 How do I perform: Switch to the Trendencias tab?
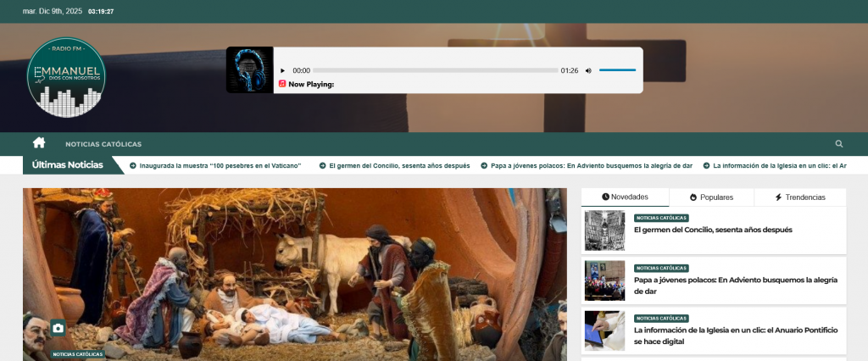tap(799, 197)
